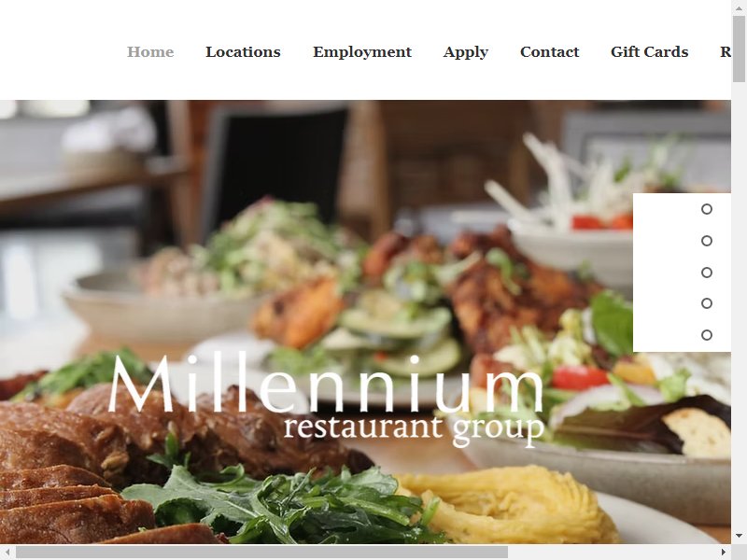Image resolution: width=747 pixels, height=560 pixels.
Task: Click the vertical scrollbar thumb
Action: [x=739, y=49]
